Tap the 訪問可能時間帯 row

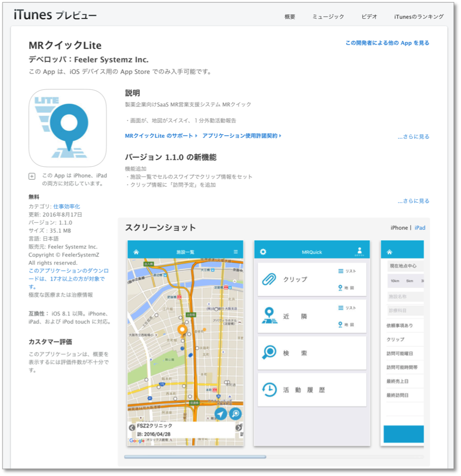[x=405, y=367]
